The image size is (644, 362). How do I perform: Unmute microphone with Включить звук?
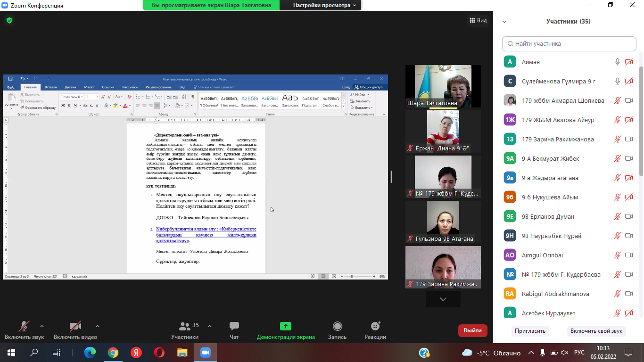pyautogui.click(x=24, y=327)
